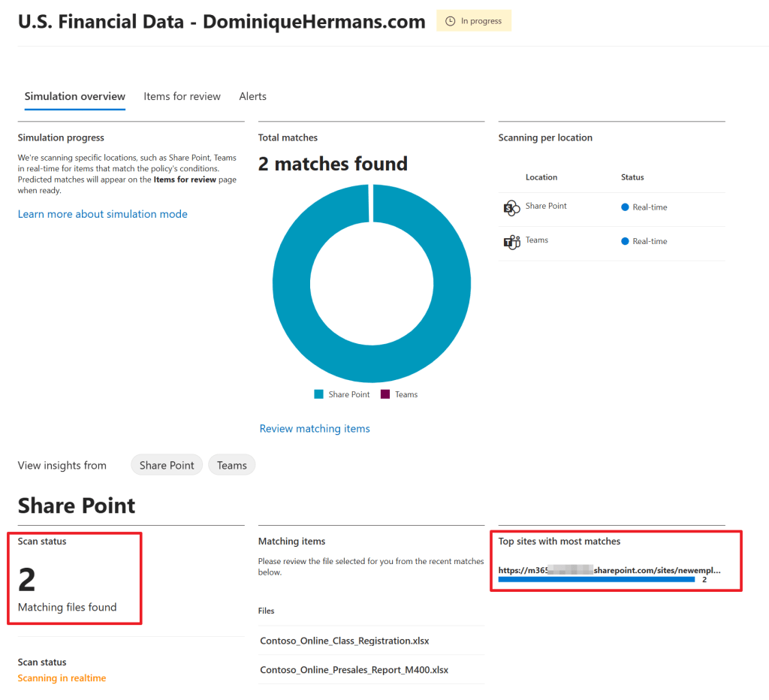Click the clock icon in In progress badge
Screen dimensions: 769x700
[451, 21]
